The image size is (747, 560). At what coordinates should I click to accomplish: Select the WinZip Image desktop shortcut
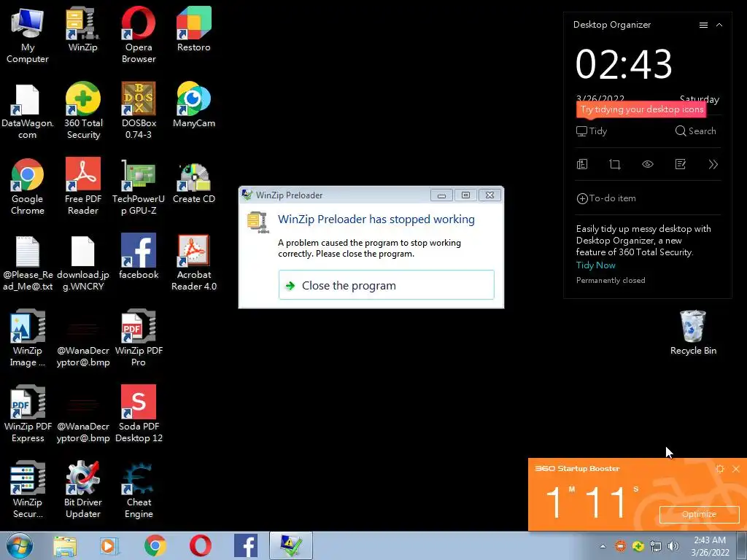point(27,338)
